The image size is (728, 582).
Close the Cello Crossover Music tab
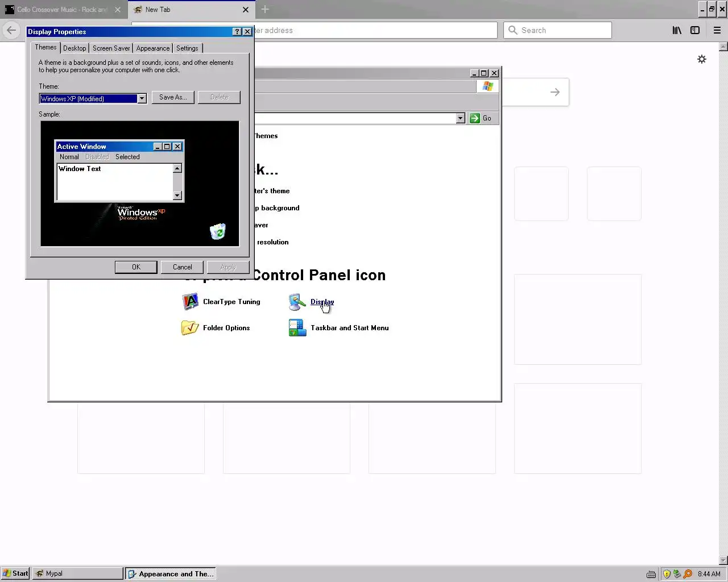point(117,10)
